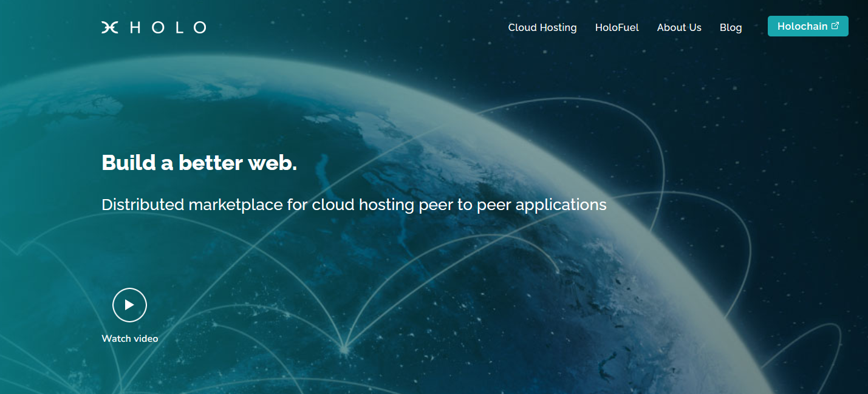Select the Build a better web headline
The image size is (868, 394).
point(200,163)
